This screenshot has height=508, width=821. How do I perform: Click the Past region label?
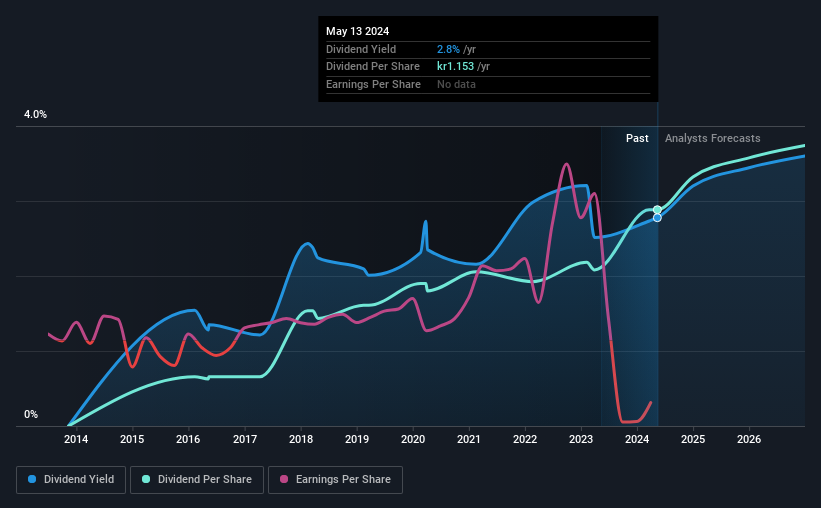pyautogui.click(x=637, y=138)
